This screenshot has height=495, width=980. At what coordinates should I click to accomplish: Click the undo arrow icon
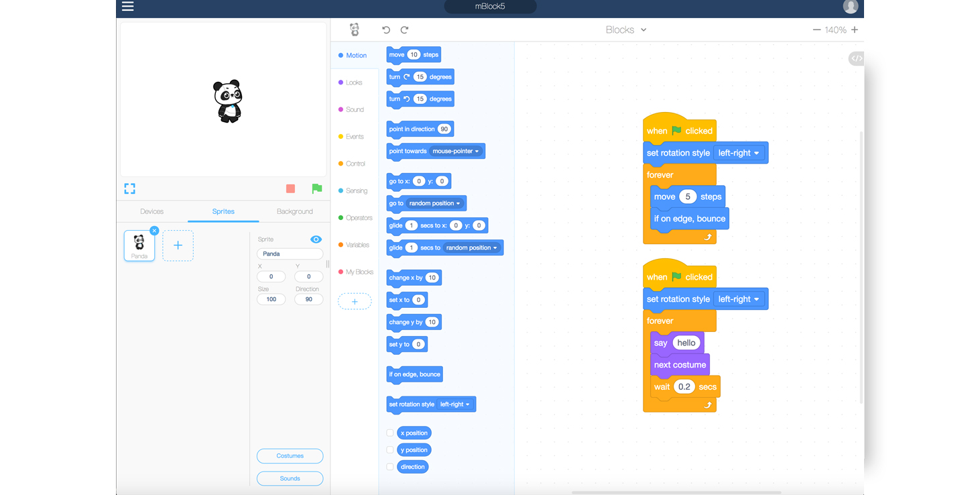click(385, 30)
